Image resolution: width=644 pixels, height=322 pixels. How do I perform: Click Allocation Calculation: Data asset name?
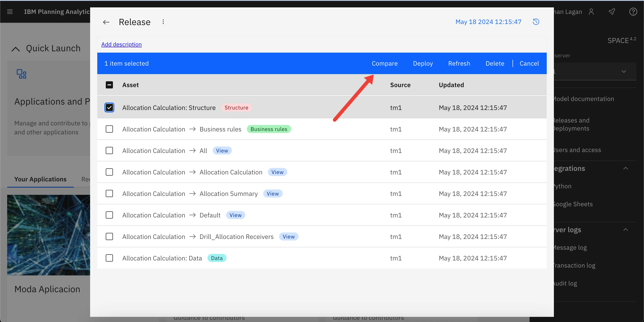162,258
